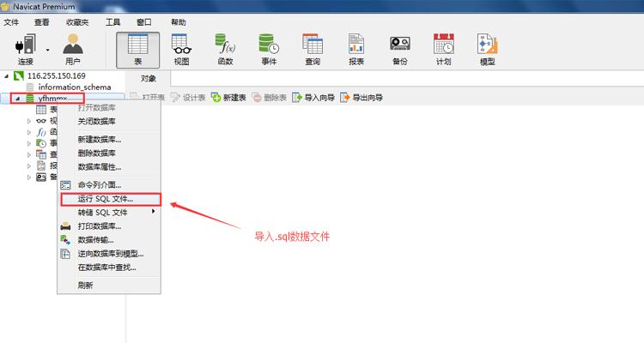Expand the 转储 SQL 文件 submenu arrow
Image resolution: width=644 pixels, height=343 pixels.
(154, 212)
